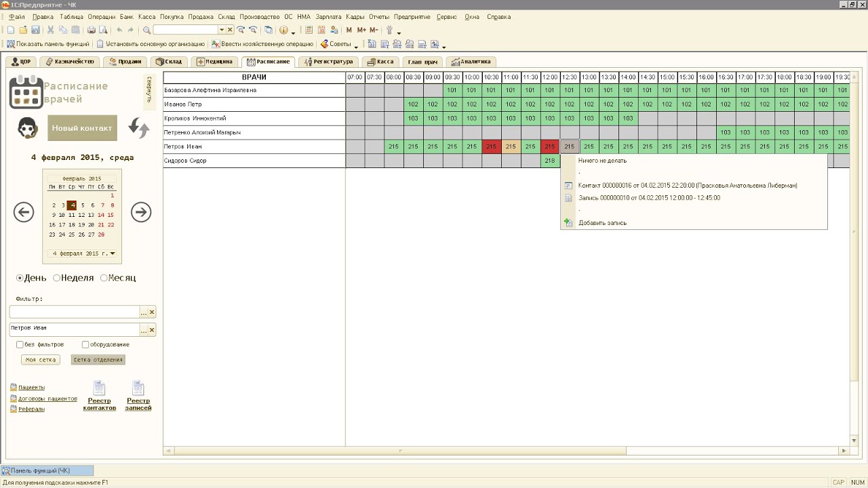Click orange 215 slot at 11:00

click(x=511, y=146)
